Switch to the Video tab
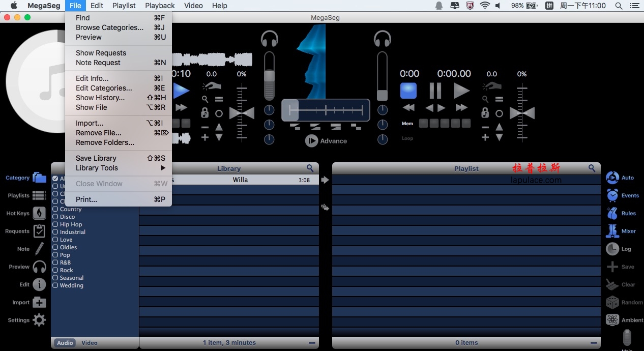Viewport: 644px width, 351px height. (90, 343)
